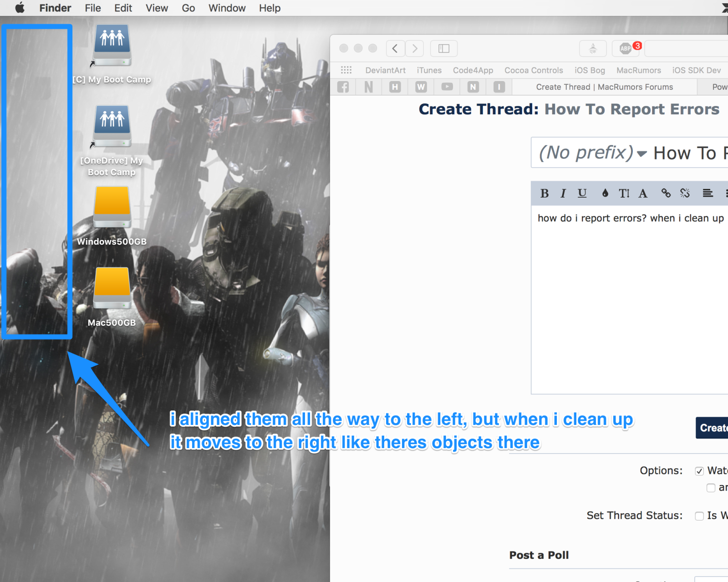Open the Code4App bookmark
Screen dimensions: 728x582
473,70
